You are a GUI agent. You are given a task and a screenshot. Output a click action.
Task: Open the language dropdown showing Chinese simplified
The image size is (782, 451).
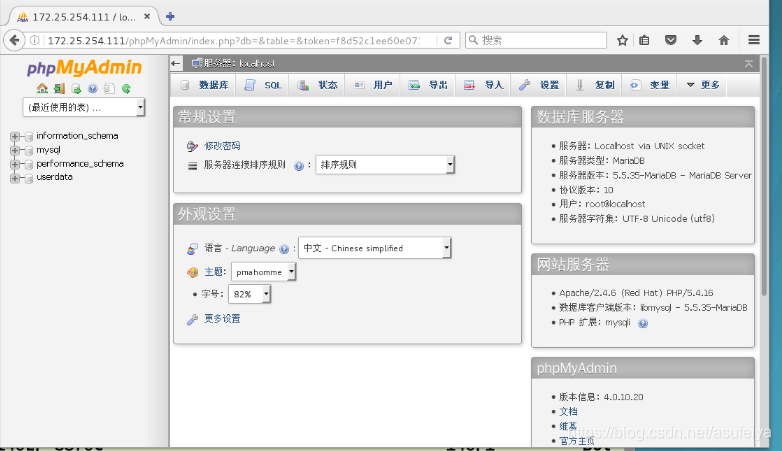tap(375, 248)
